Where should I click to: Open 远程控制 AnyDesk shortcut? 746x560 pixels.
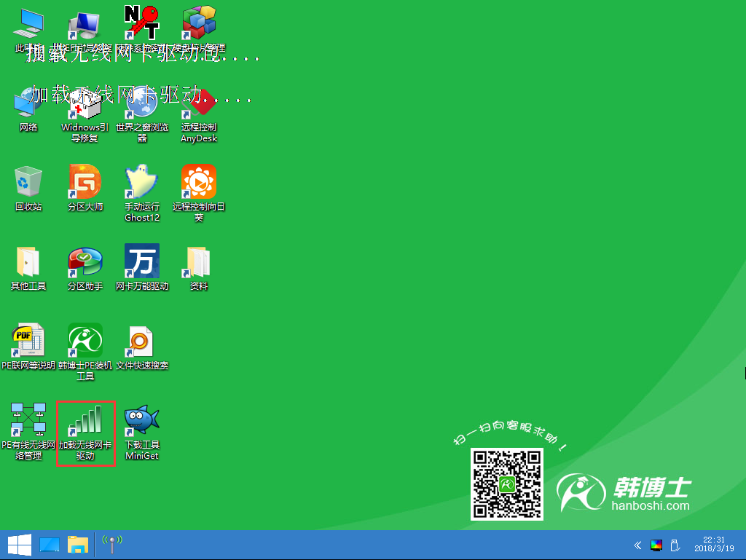[x=199, y=103]
